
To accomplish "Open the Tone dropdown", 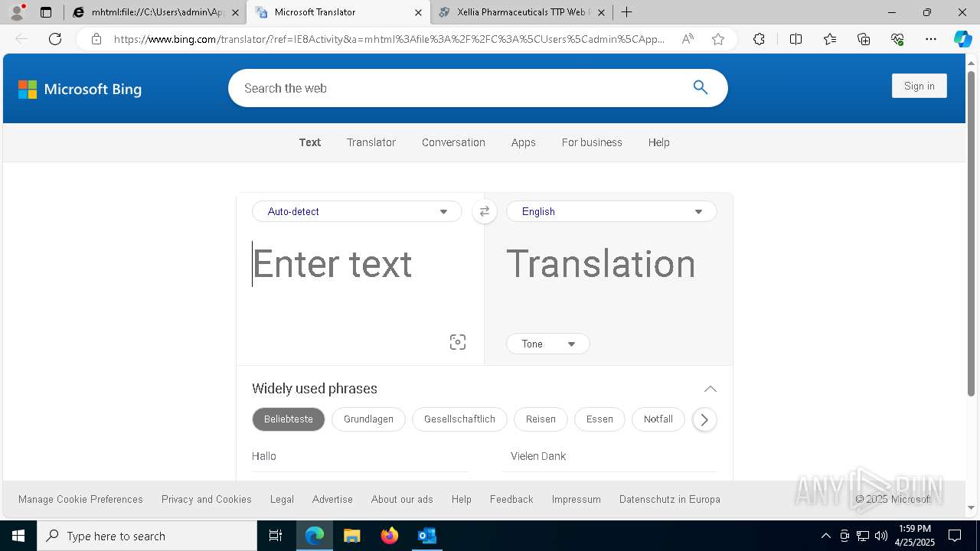I will 548,344.
